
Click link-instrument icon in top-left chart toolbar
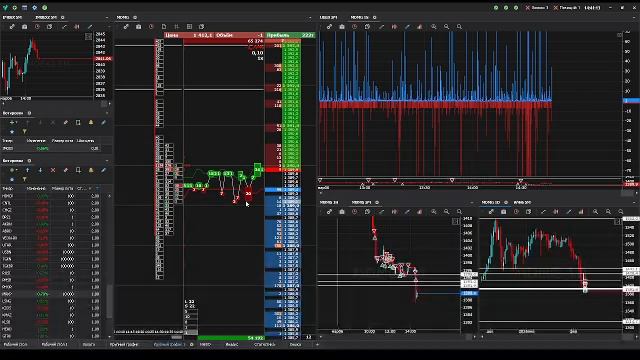pos(12,27)
